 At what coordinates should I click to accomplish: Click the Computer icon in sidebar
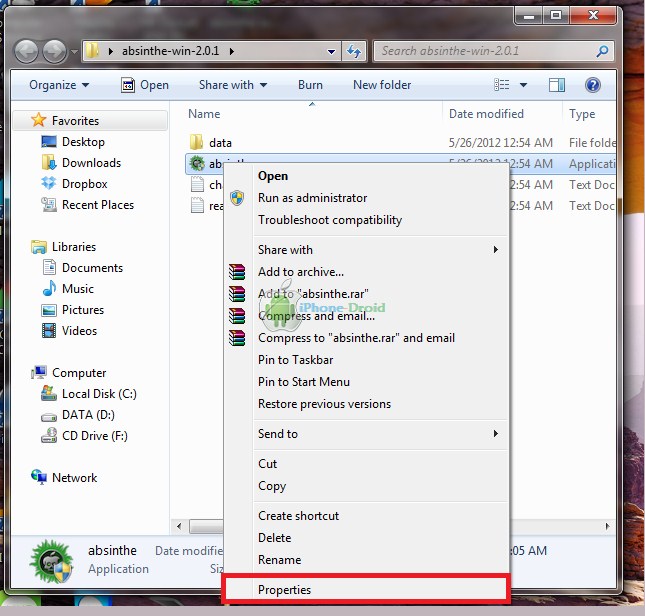[39, 372]
